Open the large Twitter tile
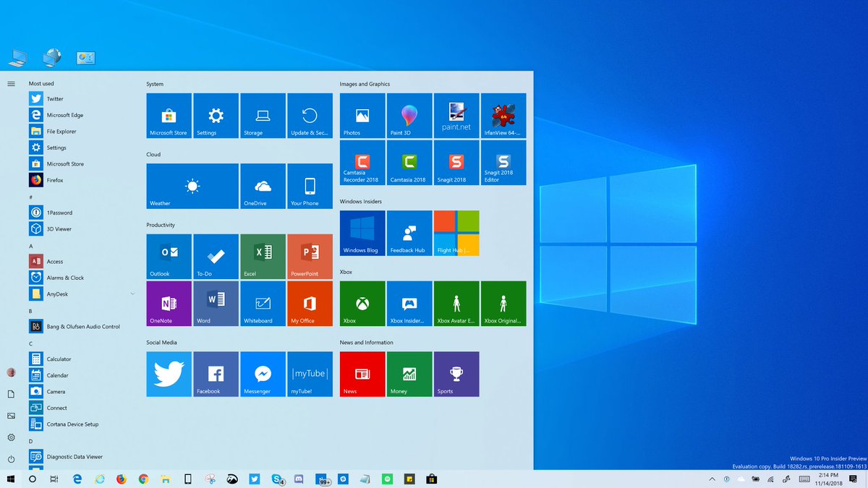 169,374
